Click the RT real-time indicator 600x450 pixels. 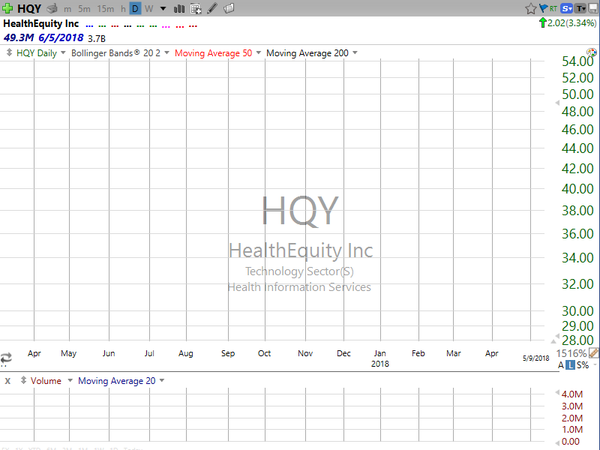pos(553,8)
